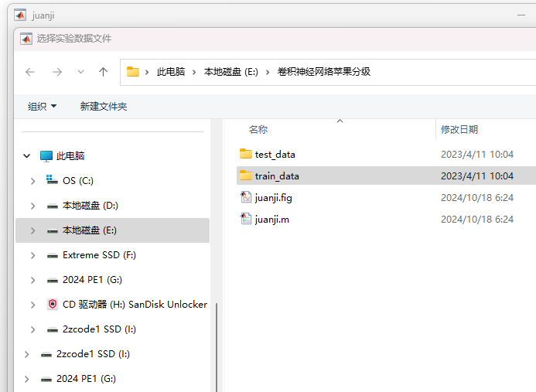Collapse the 此电脑 tree node
Viewport: 536px width, 392px height.
click(x=26, y=156)
